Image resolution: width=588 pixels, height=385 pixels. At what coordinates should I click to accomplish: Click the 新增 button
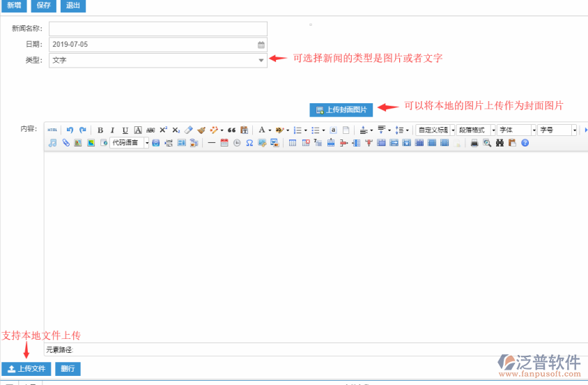(14, 6)
